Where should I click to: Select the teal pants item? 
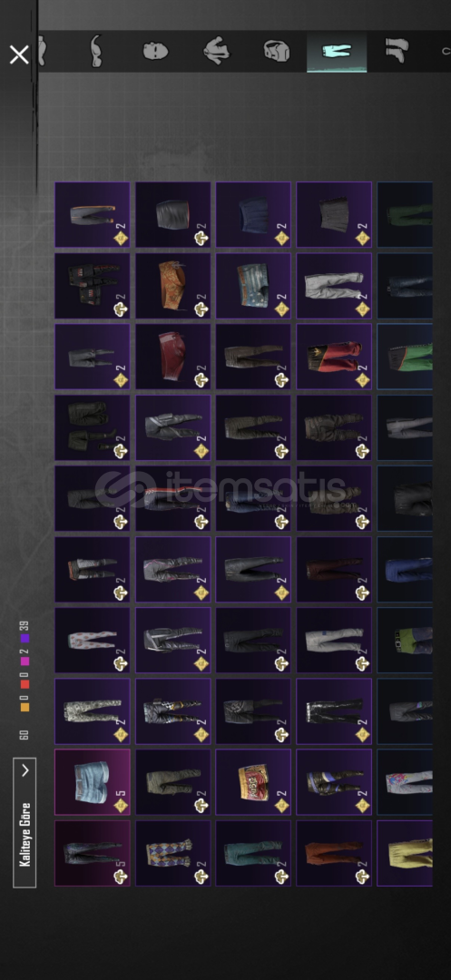point(253,853)
